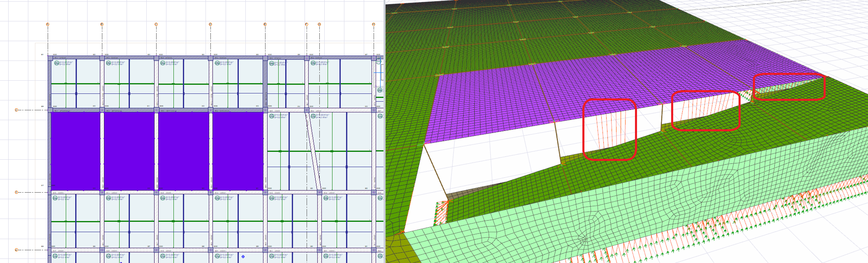Select grid axis bubble D above plan
Screen dimensions: 868x263
coord(210,24)
